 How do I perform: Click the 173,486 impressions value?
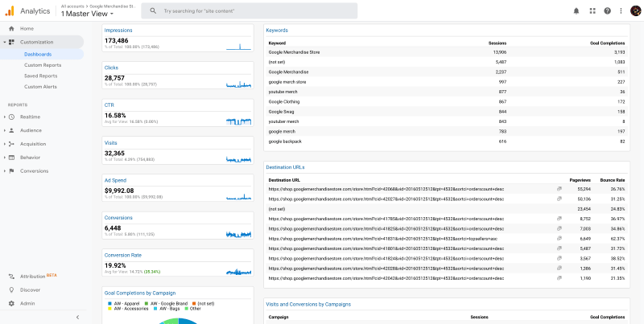pos(116,41)
